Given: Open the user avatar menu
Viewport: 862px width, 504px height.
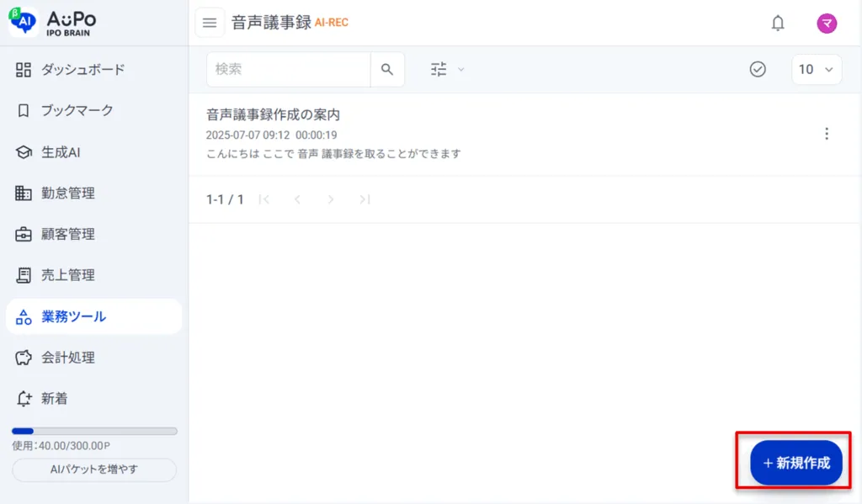Looking at the screenshot, I should point(827,23).
